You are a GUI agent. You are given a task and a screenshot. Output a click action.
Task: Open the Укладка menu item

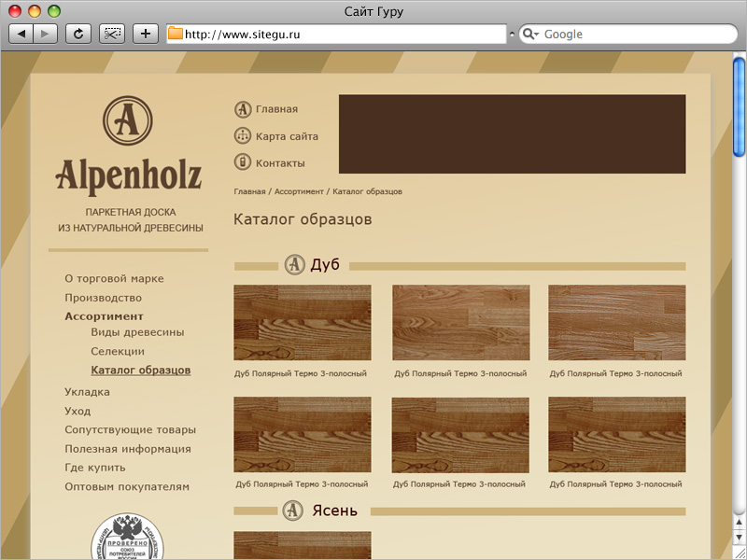[87, 392]
